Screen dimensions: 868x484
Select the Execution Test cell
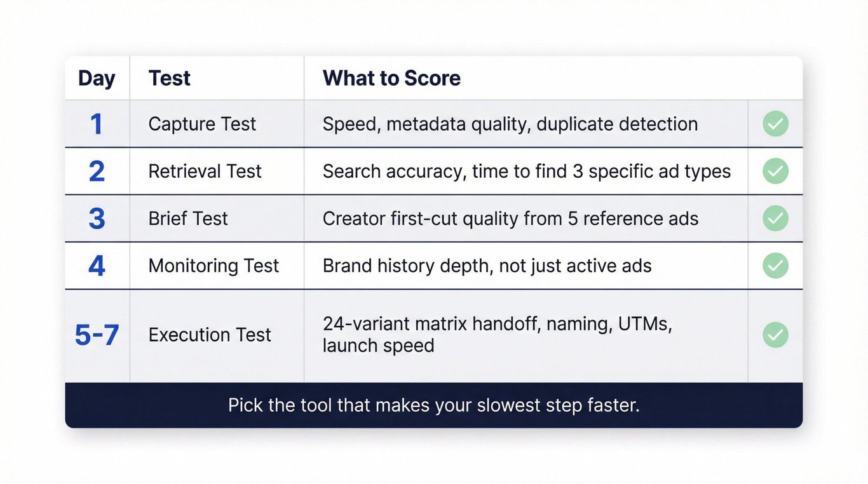[210, 335]
